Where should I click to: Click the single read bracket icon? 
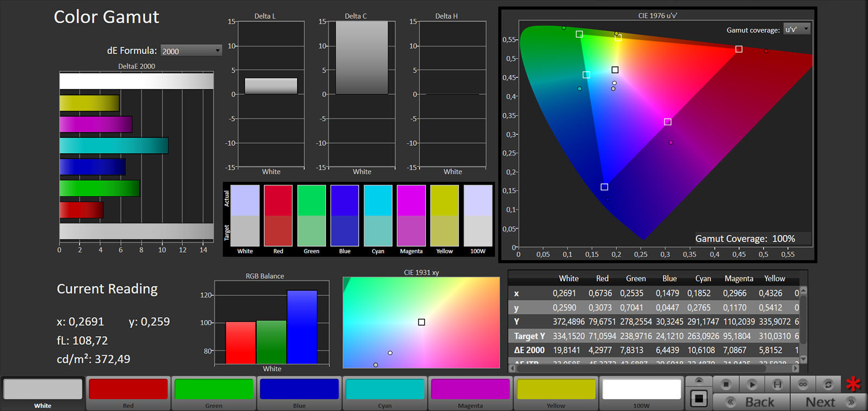(777, 384)
